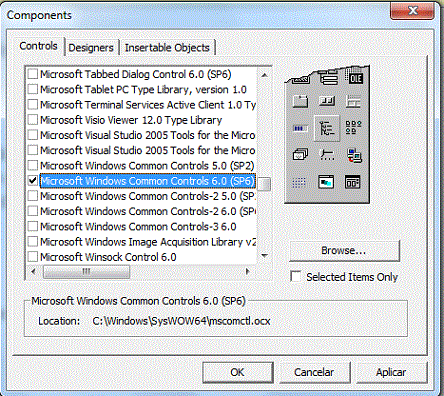
Task: Click the horizontal scrollbar right arrow
Action: 247,271
